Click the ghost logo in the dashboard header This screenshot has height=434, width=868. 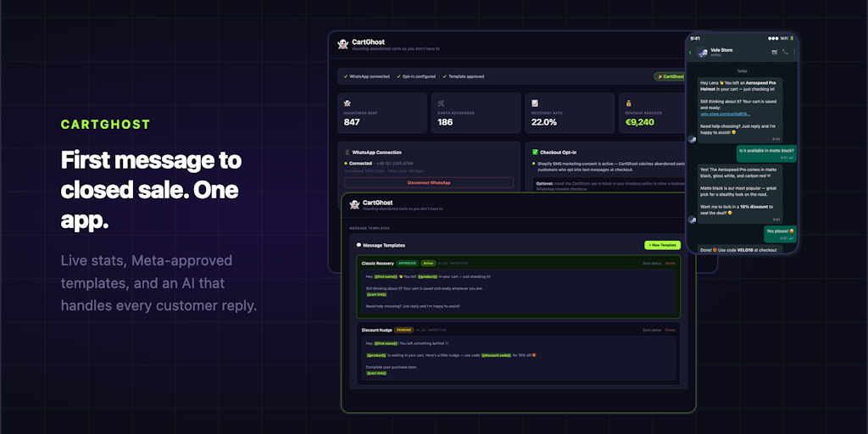(x=342, y=44)
